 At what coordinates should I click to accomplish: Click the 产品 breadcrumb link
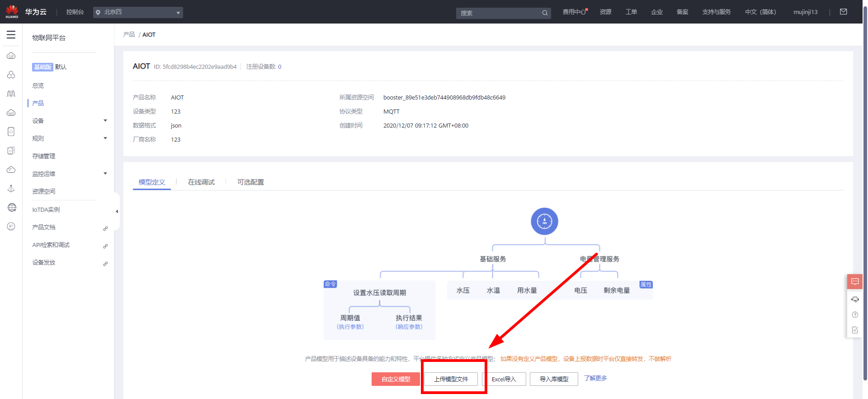(129, 34)
